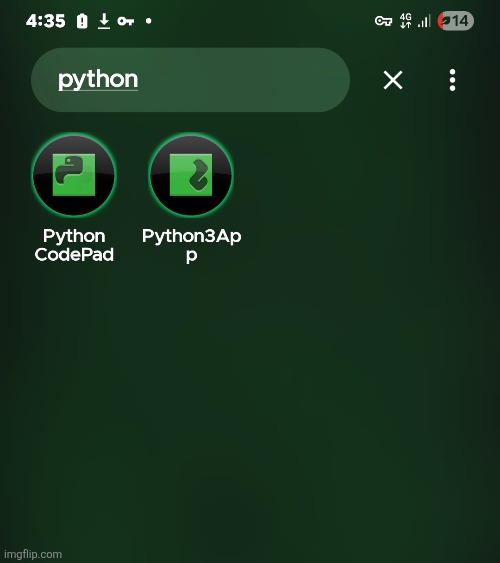Open the Python CodePad app icon

pyautogui.click(x=74, y=175)
